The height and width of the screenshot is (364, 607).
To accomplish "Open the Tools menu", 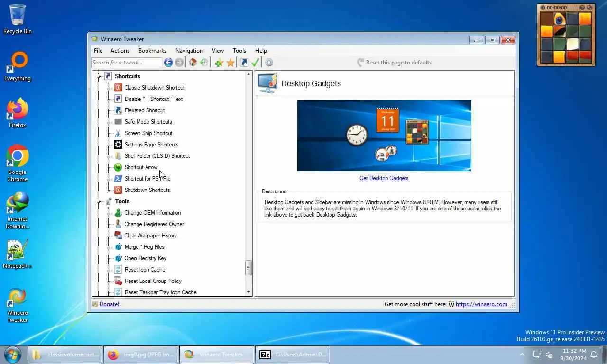I will [239, 51].
